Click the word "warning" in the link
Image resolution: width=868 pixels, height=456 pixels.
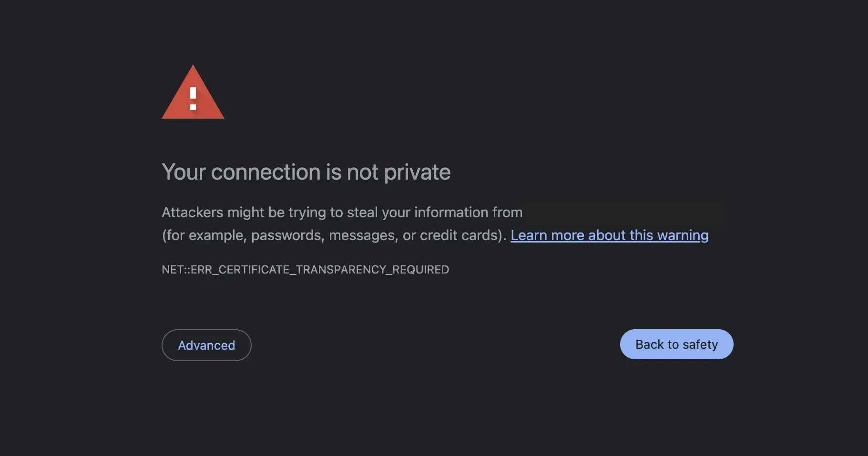683,235
